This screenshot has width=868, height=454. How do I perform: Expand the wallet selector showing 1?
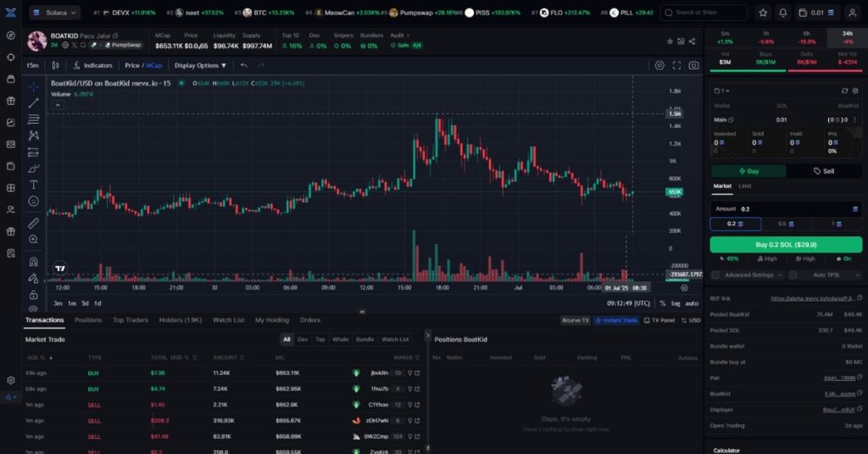(722, 91)
